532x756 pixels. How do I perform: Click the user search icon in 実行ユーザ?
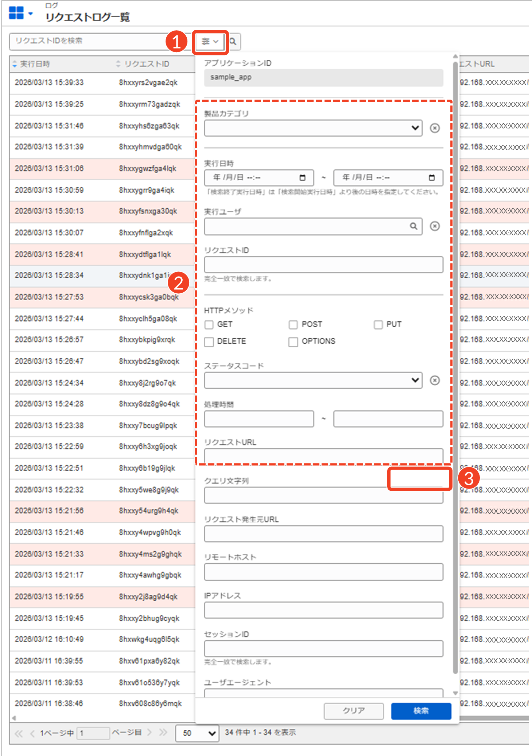[x=413, y=226]
